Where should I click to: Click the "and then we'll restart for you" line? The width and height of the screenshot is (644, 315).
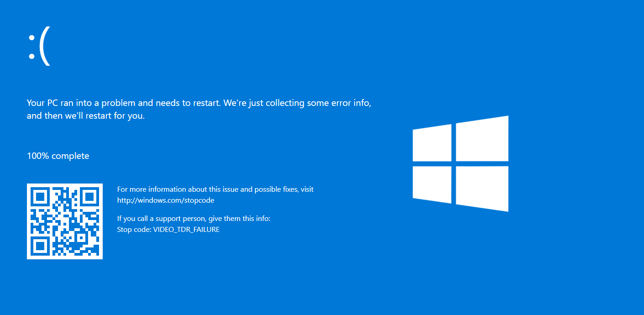click(x=85, y=116)
